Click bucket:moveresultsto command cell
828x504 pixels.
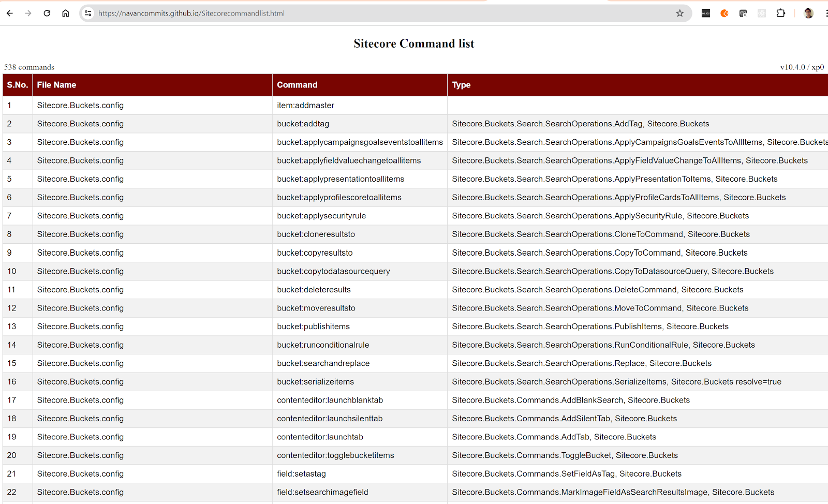point(360,308)
